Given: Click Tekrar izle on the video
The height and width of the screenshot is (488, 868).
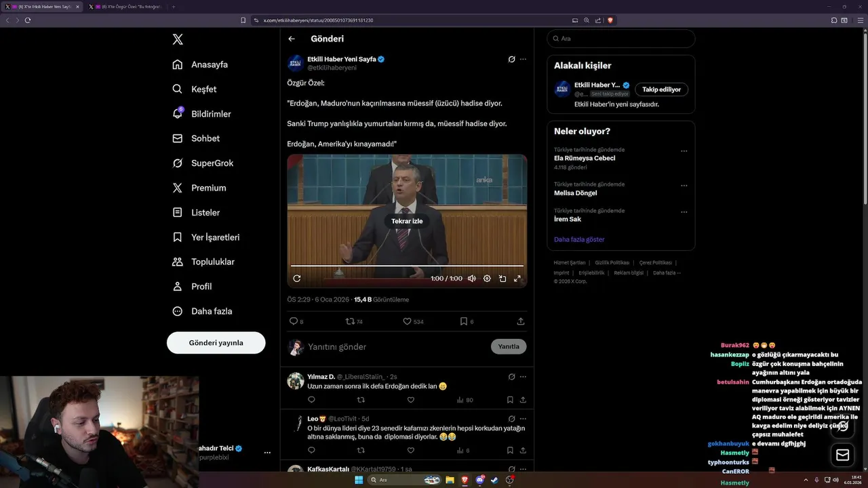Looking at the screenshot, I should 407,221.
